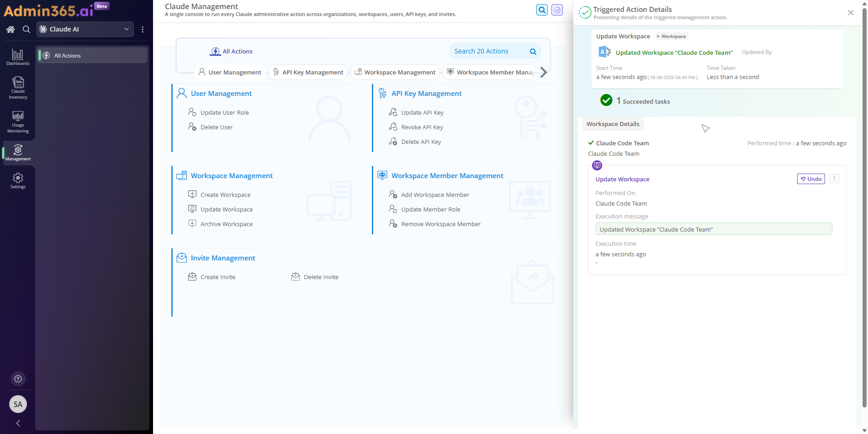Click the All Actions heading tab
The height and width of the screenshot is (434, 868).
[x=231, y=51]
